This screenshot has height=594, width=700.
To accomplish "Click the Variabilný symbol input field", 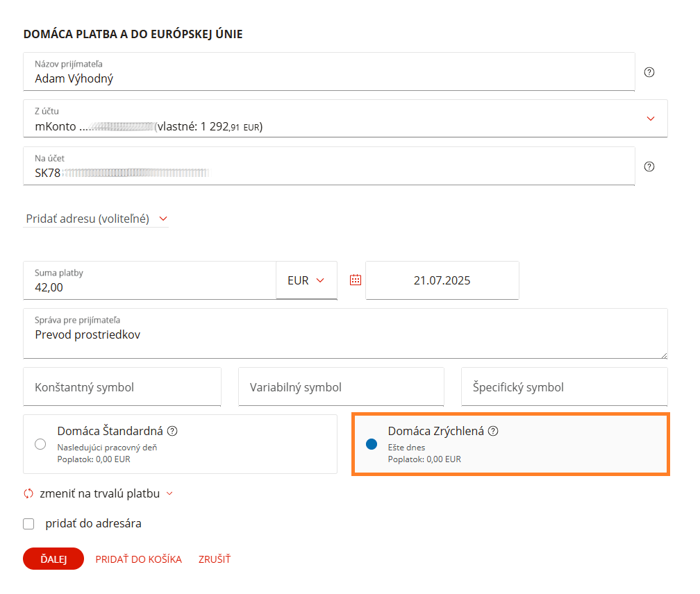I will 340,387.
